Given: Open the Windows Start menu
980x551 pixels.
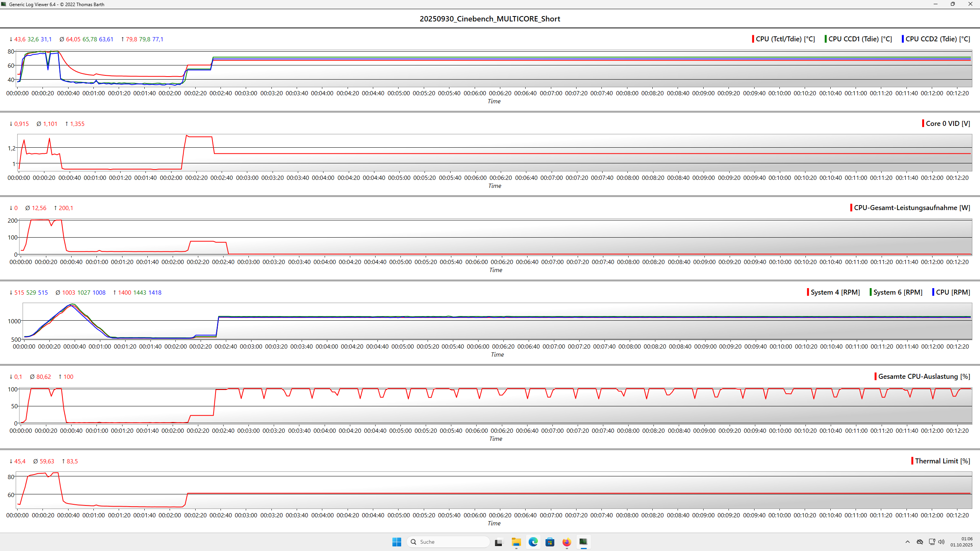Looking at the screenshot, I should pos(396,542).
